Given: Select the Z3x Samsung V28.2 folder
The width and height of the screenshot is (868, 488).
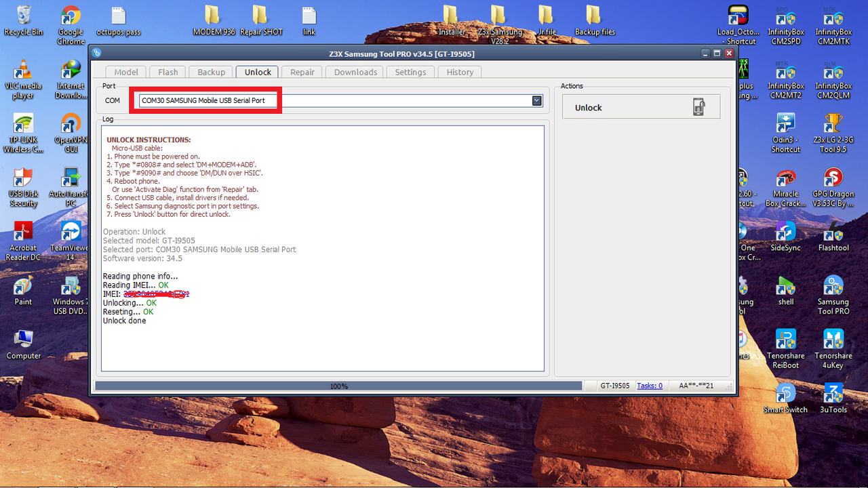Looking at the screenshot, I should click(500, 25).
